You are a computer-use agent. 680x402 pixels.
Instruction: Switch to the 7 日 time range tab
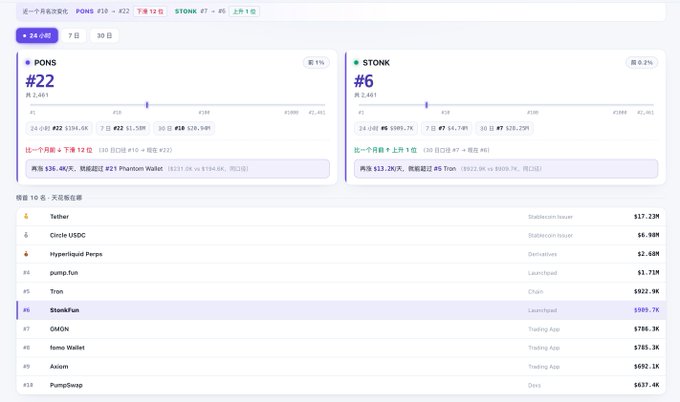(x=74, y=36)
